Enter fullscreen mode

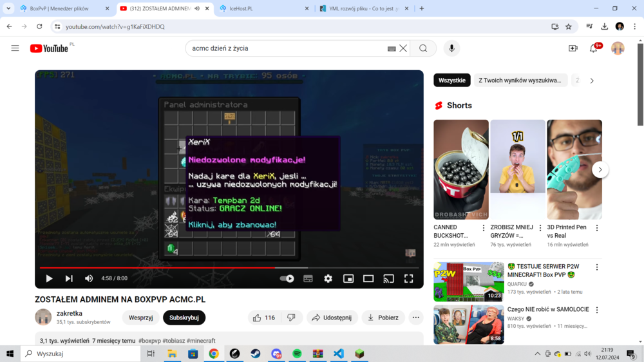point(409,279)
